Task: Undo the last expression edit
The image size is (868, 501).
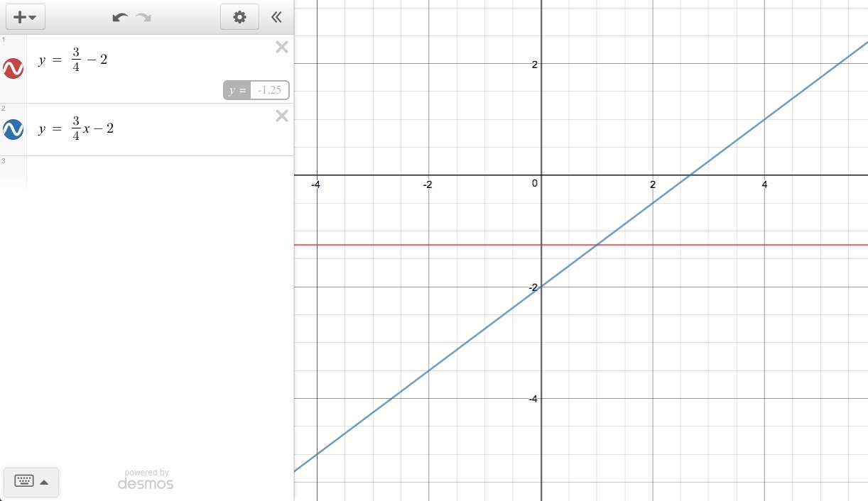Action: (x=120, y=17)
